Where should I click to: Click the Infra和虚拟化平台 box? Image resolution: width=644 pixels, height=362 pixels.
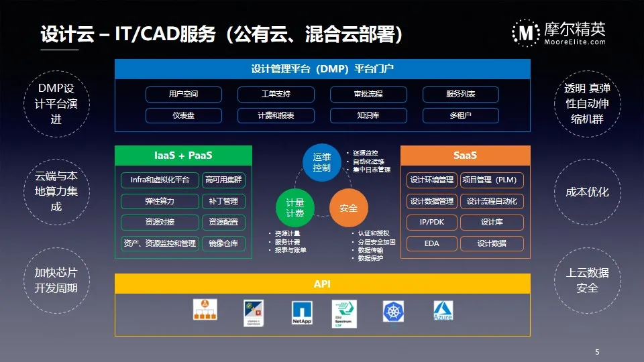pyautogui.click(x=160, y=180)
